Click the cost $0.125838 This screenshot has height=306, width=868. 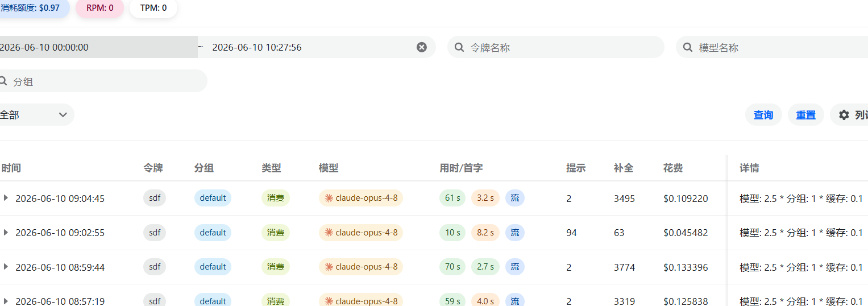(x=686, y=301)
